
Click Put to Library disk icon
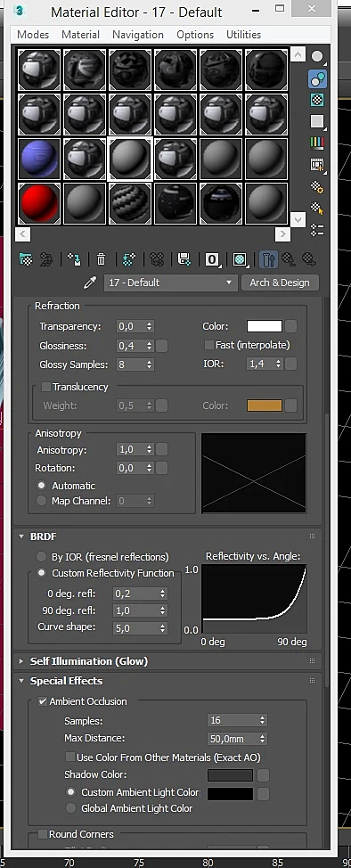click(x=184, y=259)
